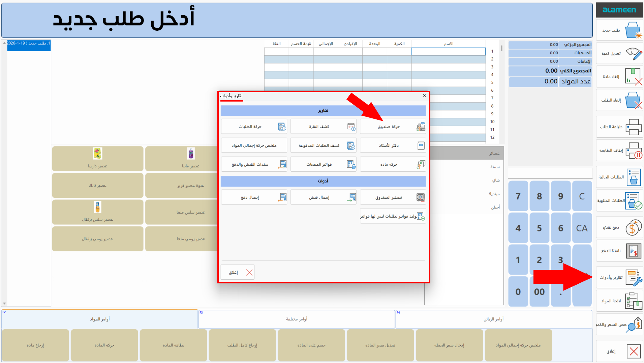Click the item name input field
Image resolution: width=644 pixels, height=363 pixels.
tap(448, 51)
